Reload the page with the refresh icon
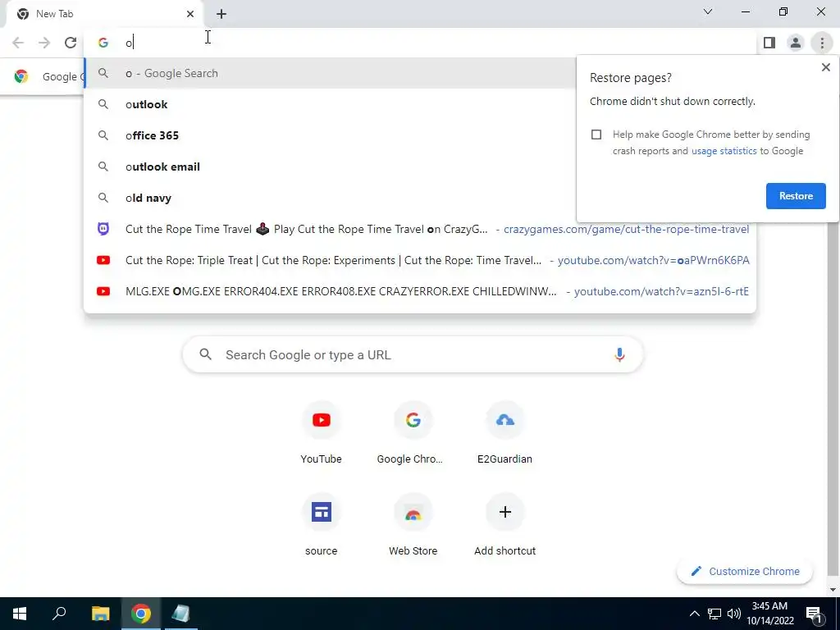The height and width of the screenshot is (630, 840). 71,43
